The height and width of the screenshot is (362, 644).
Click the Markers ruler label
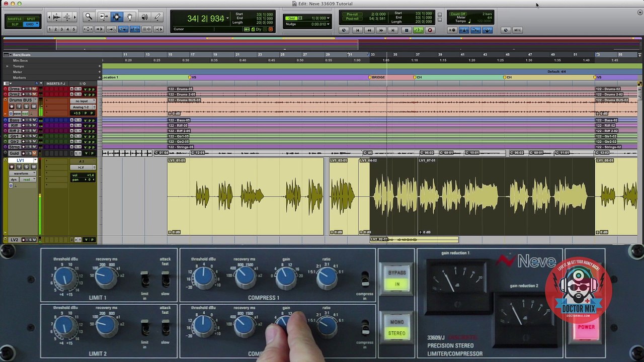[x=19, y=78]
